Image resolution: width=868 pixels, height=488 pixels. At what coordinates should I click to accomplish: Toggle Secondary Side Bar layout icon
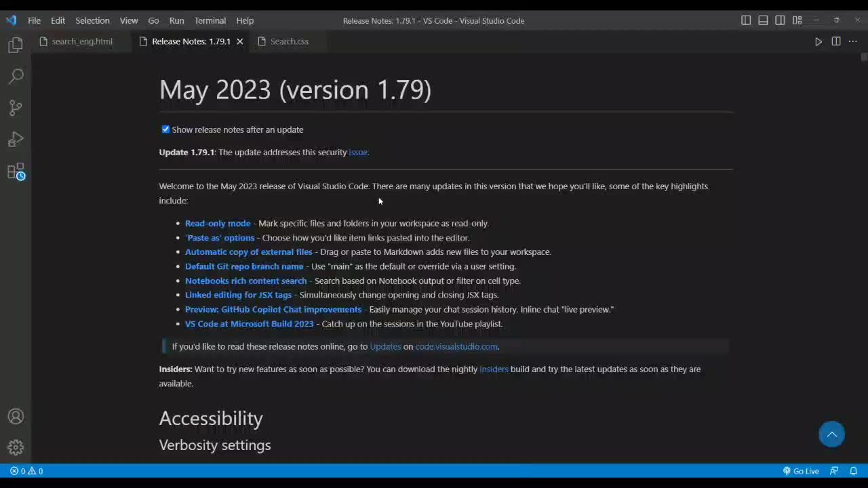[780, 20]
